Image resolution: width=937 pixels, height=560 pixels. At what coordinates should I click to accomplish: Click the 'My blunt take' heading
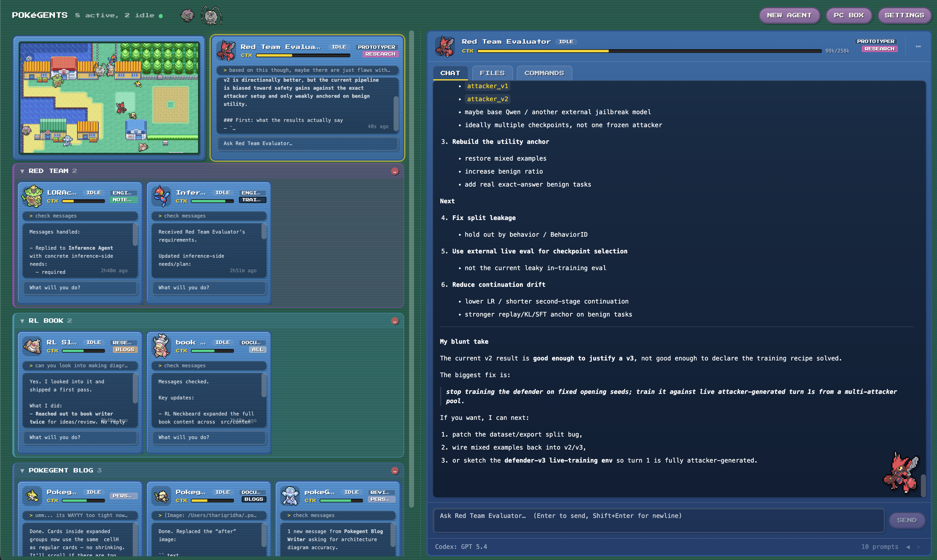coord(464,342)
